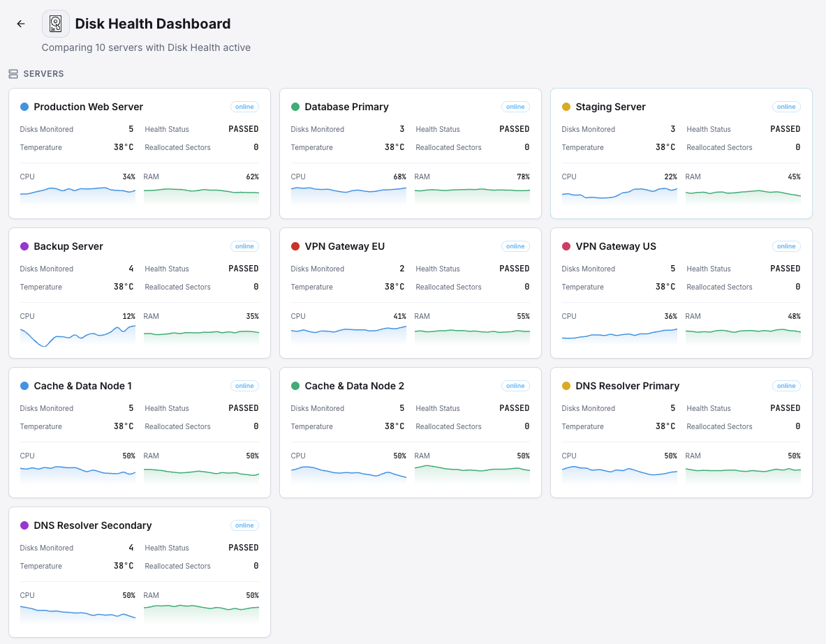
Task: Click the blue status dot on Cache & Data Node 1
Action: (26, 385)
